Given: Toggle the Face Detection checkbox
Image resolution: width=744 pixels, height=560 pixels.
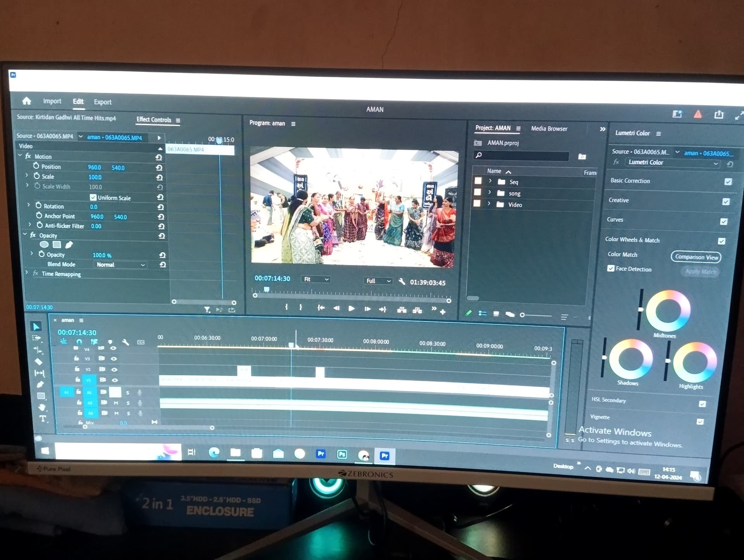Looking at the screenshot, I should pyautogui.click(x=611, y=268).
